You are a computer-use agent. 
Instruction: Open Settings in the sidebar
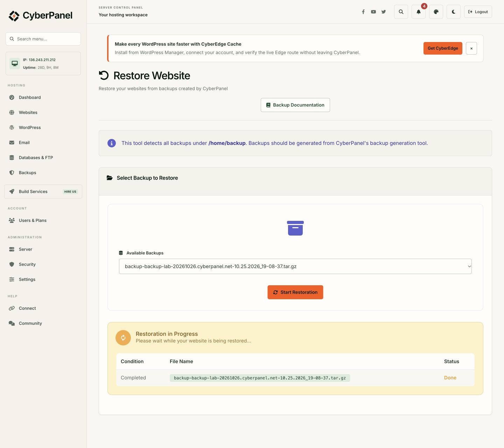43,279
